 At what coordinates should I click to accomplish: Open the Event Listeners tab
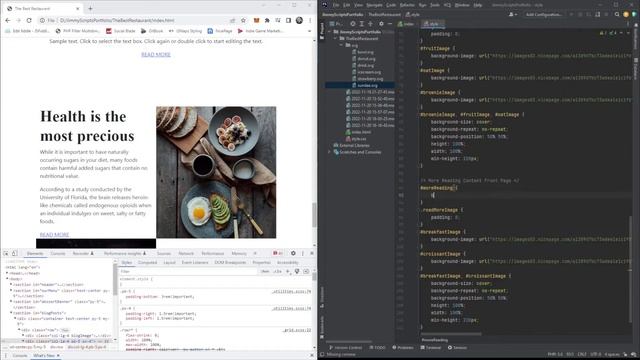pyautogui.click(x=195, y=262)
